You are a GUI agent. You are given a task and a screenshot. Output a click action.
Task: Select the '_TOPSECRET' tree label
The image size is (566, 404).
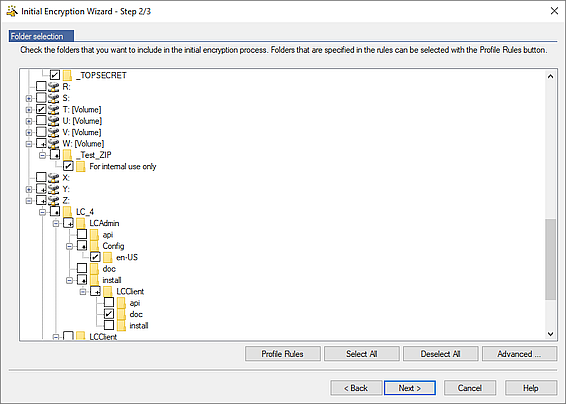tap(101, 75)
